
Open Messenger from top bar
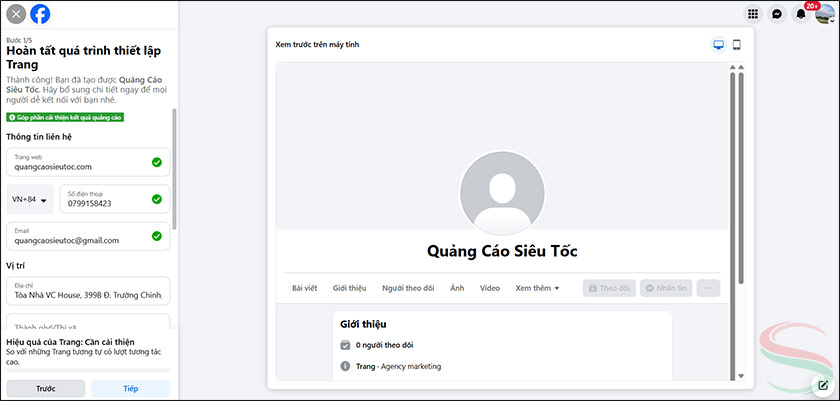[x=777, y=14]
